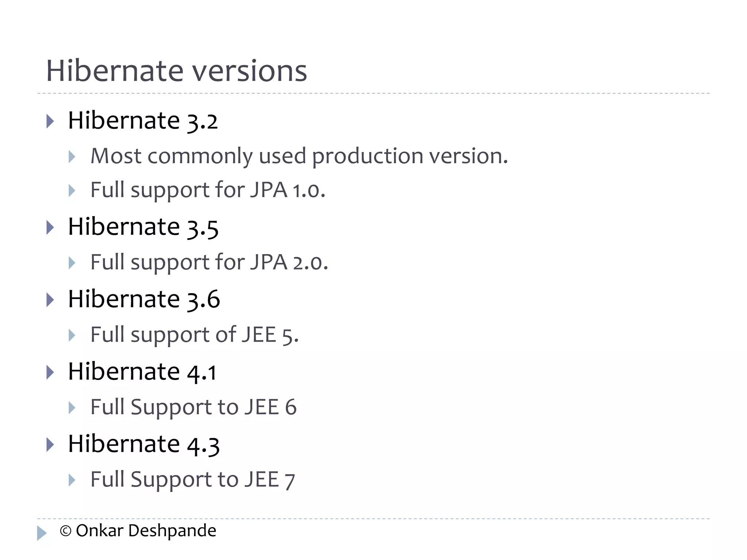Viewport: 747px width, 560px height.
Task: Click sub-bullet arrow before 'Most commonly used'
Action: [72, 157]
